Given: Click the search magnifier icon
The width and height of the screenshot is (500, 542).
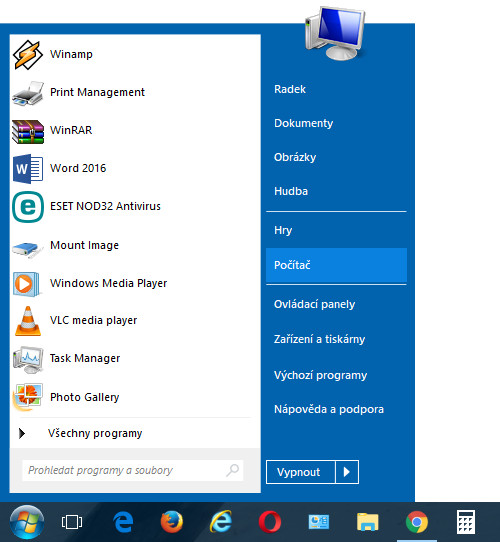Looking at the screenshot, I should pos(233,470).
